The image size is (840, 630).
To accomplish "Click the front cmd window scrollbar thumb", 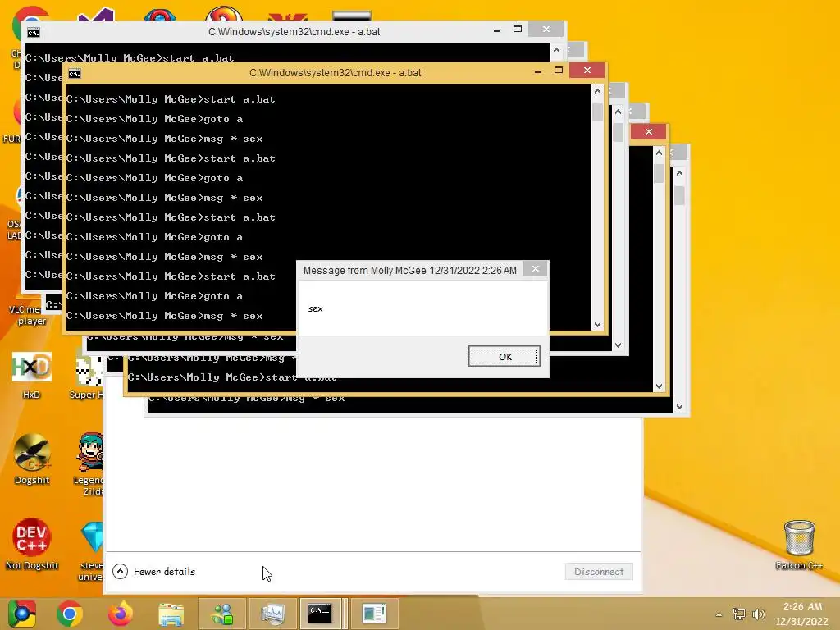I will [597, 111].
